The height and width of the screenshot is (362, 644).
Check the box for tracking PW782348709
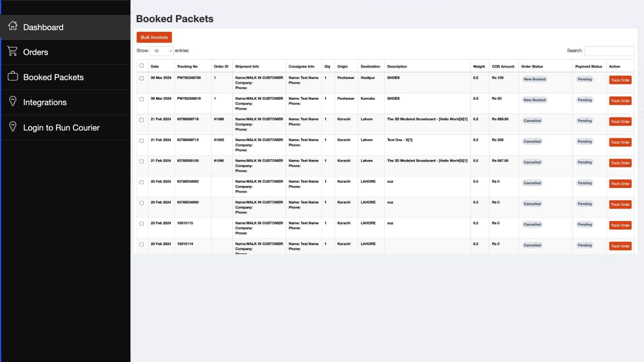pyautogui.click(x=141, y=78)
